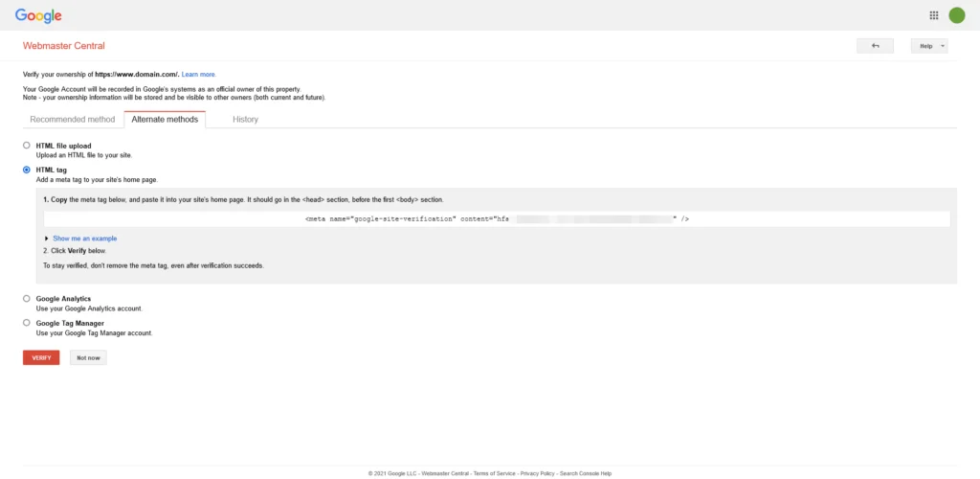
Task: Click the 'To stay verified' note text
Action: pyautogui.click(x=154, y=265)
